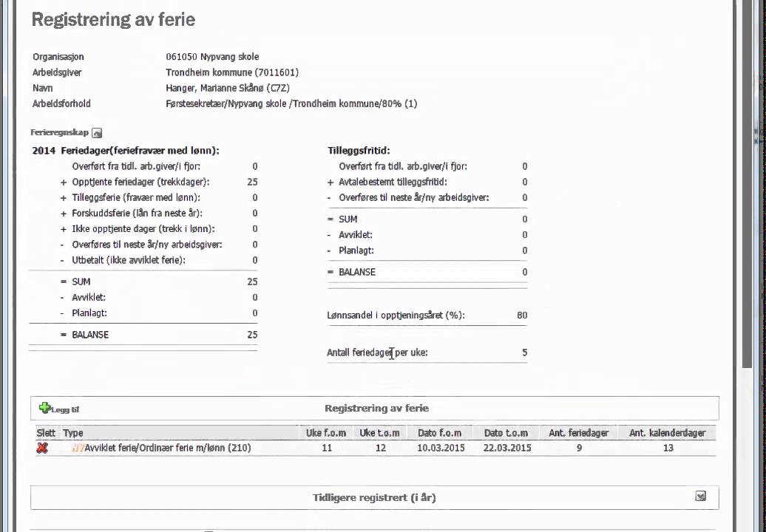Collapse the Ferieregnskap section
766x532 pixels.
97,133
